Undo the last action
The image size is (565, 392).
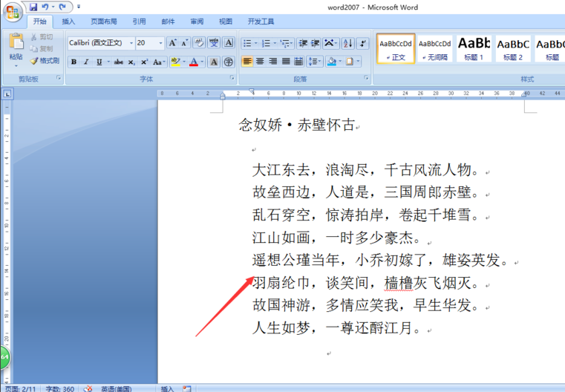pos(45,7)
